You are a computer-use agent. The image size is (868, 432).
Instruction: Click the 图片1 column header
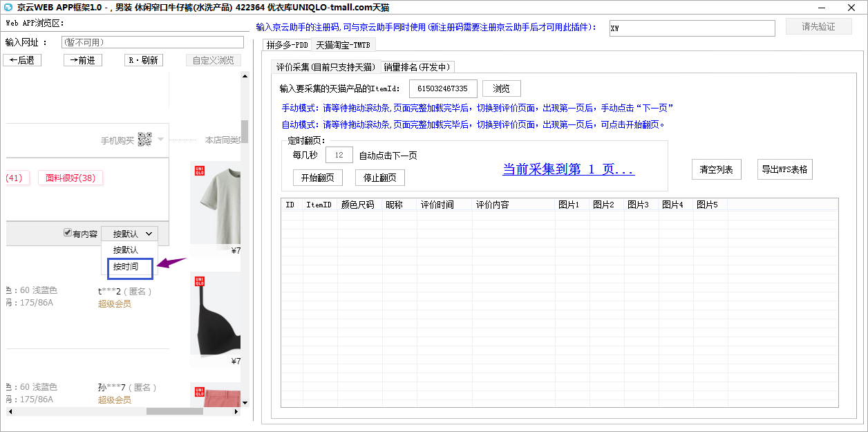click(x=572, y=205)
